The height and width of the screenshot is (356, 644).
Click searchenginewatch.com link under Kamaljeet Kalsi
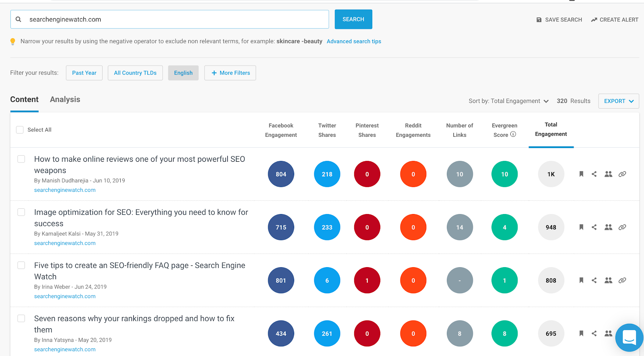click(65, 243)
